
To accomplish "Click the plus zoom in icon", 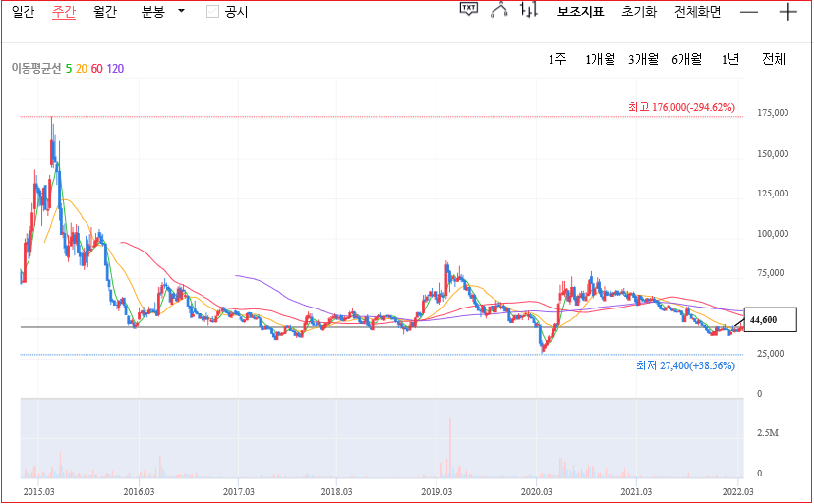I will click(787, 12).
